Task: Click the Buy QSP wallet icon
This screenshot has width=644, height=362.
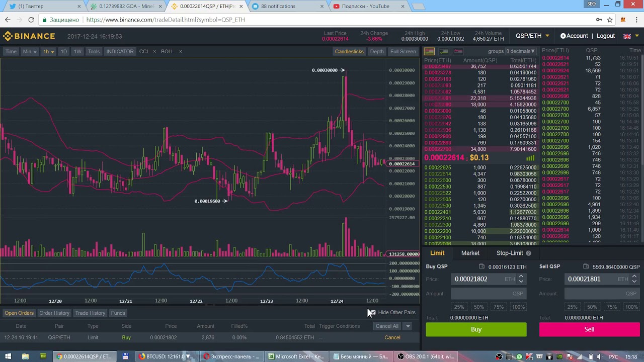Action: click(481, 266)
